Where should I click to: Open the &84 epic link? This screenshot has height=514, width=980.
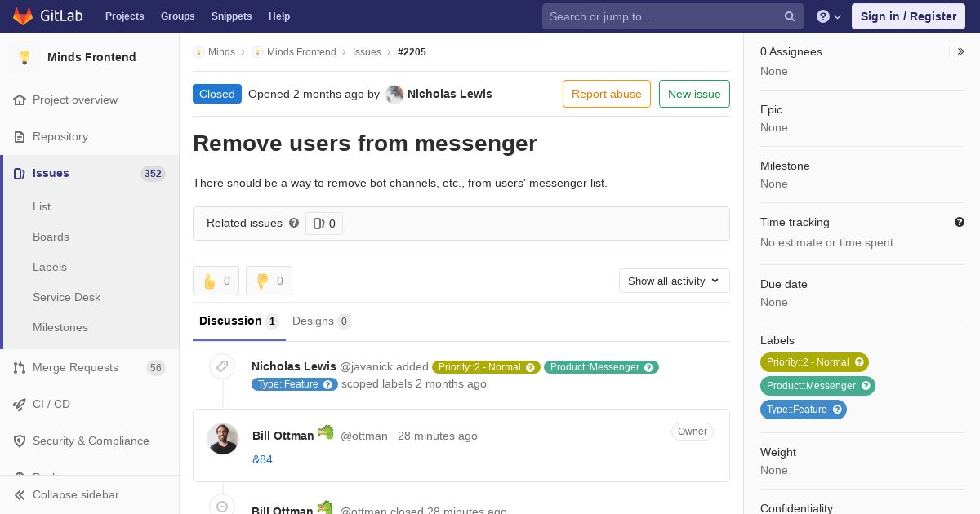(x=262, y=459)
